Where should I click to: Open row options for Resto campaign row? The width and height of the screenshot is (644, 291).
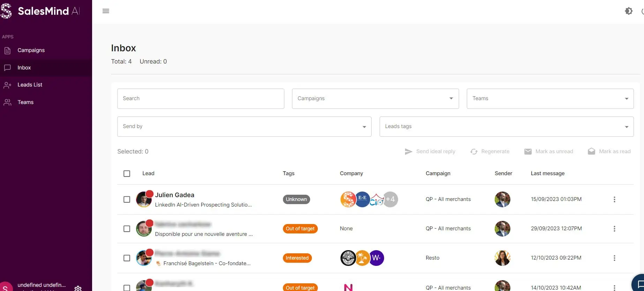pyautogui.click(x=614, y=258)
